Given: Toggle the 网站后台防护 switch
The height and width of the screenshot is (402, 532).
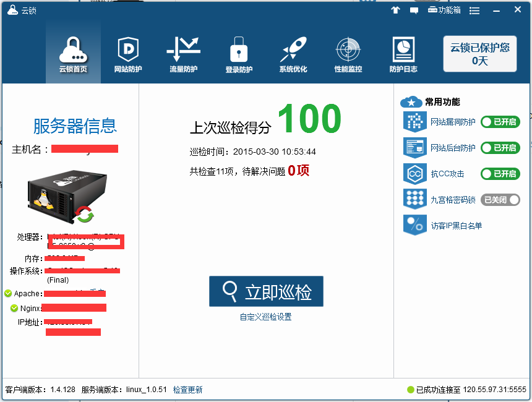Looking at the screenshot, I should coord(500,148).
